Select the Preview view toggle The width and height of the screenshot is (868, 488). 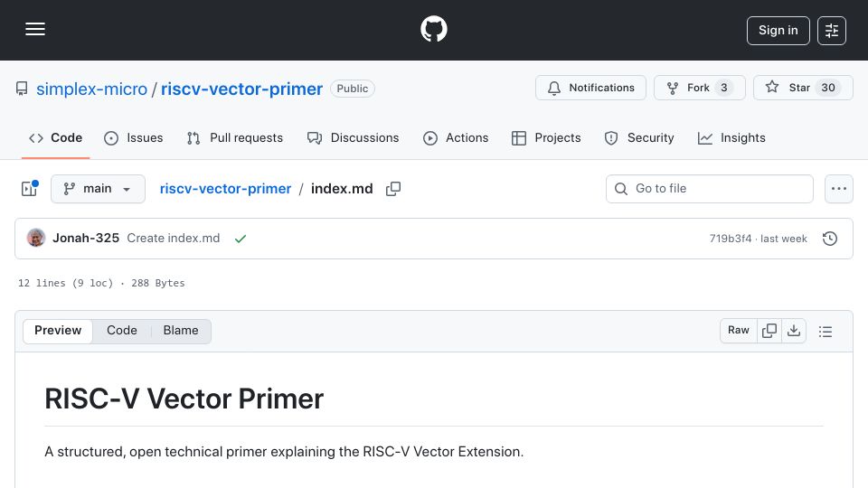coord(58,331)
